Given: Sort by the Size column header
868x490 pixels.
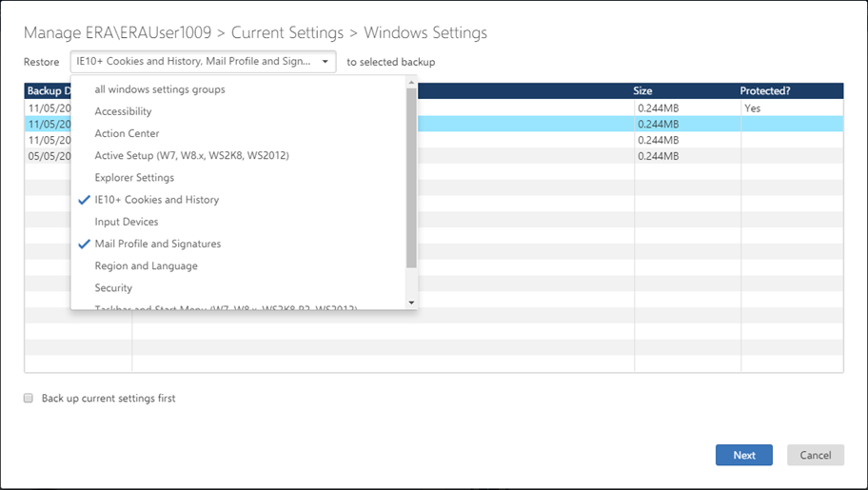Looking at the screenshot, I should point(643,91).
